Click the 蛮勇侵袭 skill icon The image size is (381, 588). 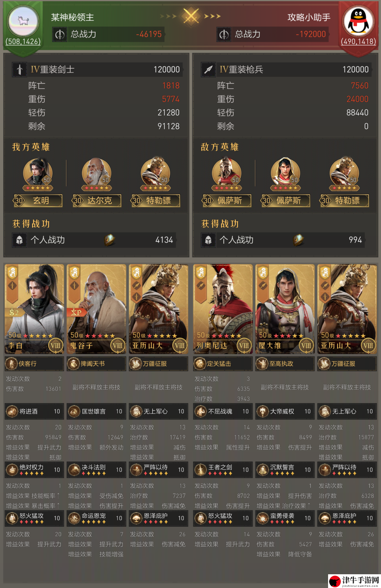click(263, 518)
